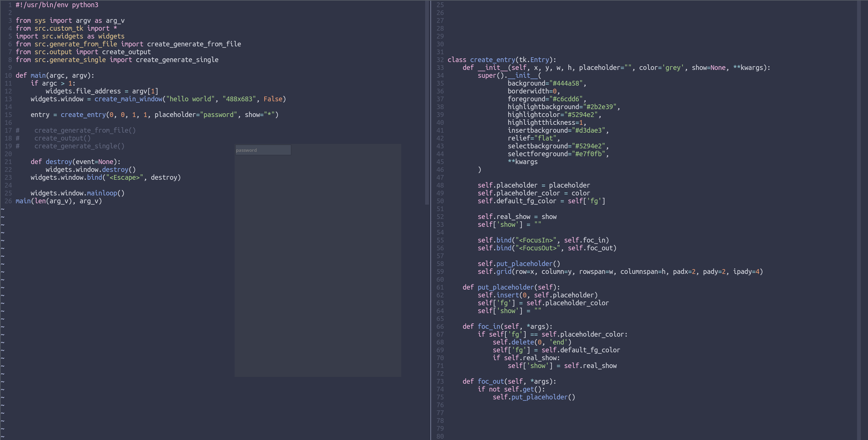The image size is (868, 440).
Task: Place cursor on the widgets.window.mainloop() line
Action: click(78, 193)
